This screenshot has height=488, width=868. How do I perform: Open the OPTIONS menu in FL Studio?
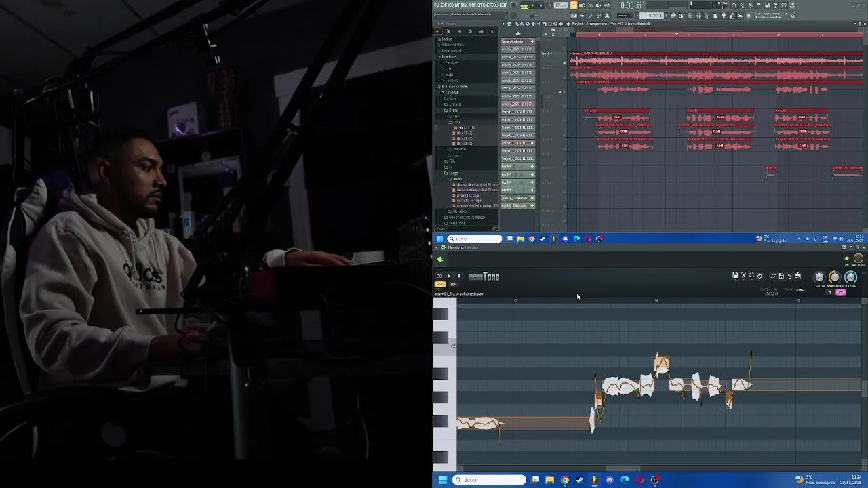tap(484, 5)
